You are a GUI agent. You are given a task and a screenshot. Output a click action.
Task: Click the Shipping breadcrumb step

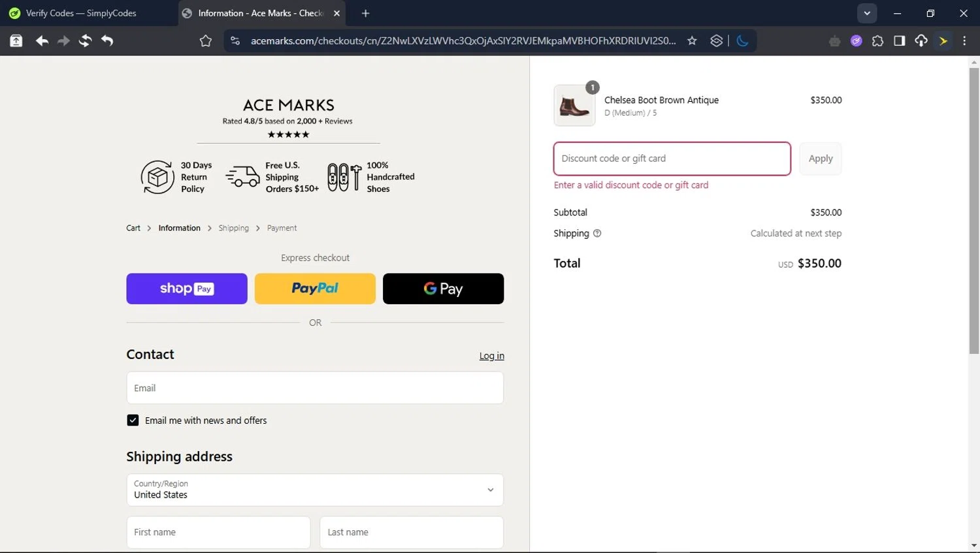click(x=234, y=228)
